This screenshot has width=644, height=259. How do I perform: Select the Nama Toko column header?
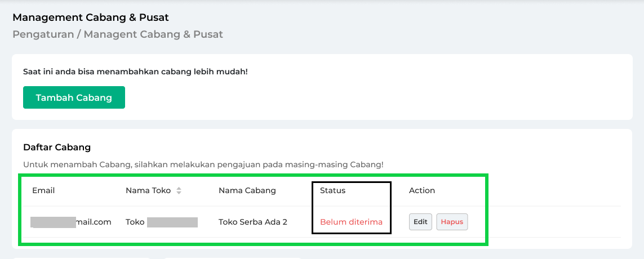[148, 190]
